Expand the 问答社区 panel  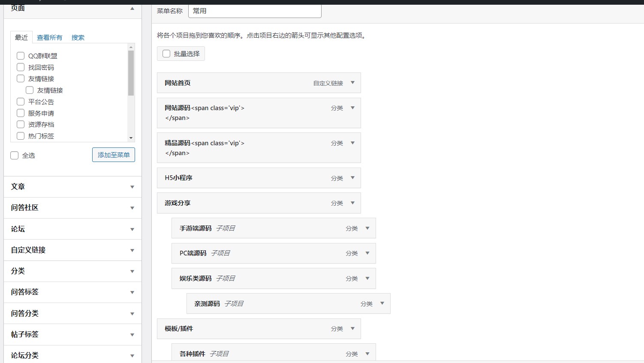point(132,208)
